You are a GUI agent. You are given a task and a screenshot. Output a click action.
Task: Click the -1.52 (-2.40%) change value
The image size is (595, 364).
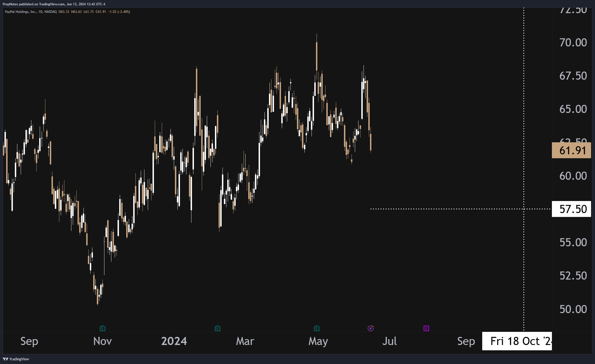(x=119, y=12)
